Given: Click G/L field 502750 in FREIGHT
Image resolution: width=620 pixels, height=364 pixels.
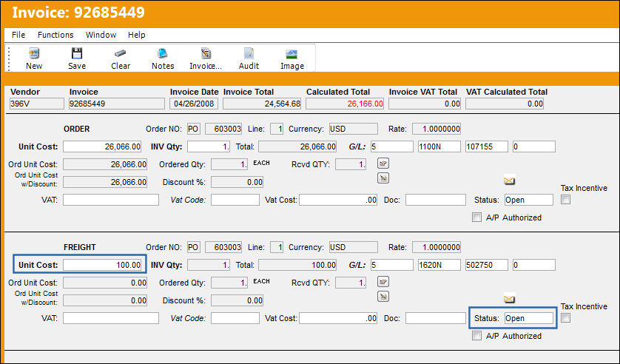Looking at the screenshot, I should 486,265.
